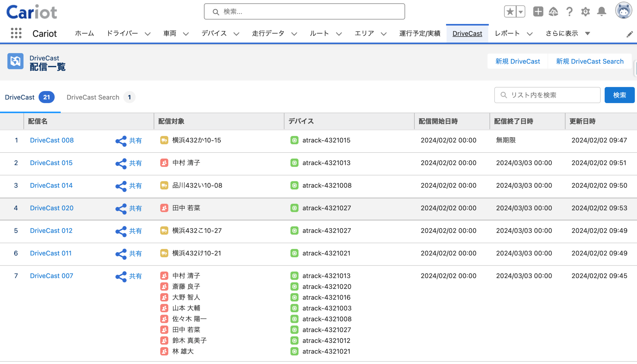The image size is (637, 364).
Task: Click the リスト内を検索 input field
Action: [x=547, y=95]
